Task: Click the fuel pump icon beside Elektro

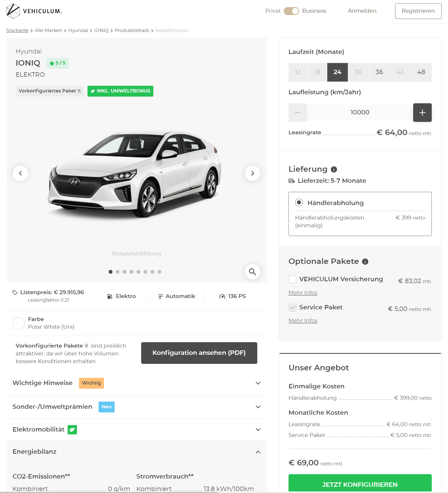Action: (x=110, y=296)
